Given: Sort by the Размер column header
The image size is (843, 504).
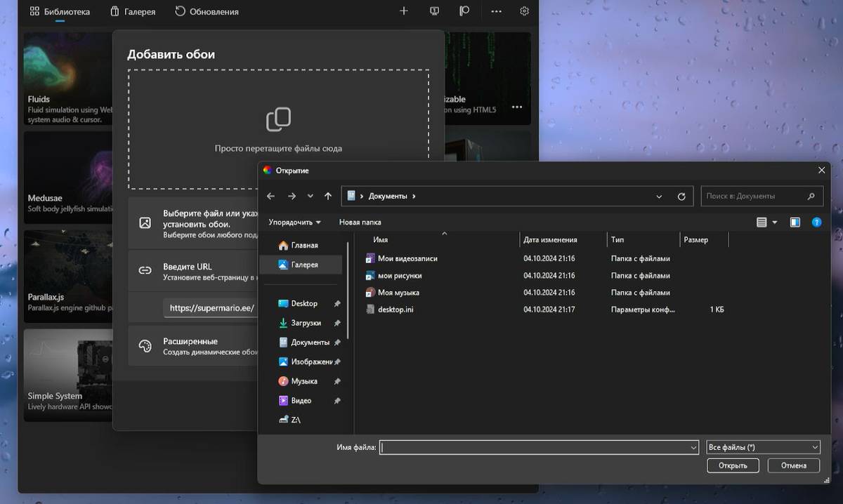Looking at the screenshot, I should click(x=704, y=240).
